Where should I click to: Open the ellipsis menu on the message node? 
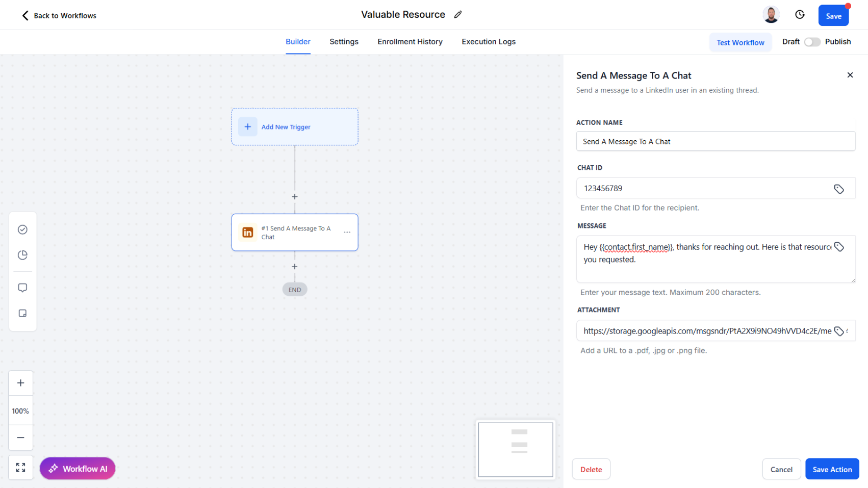(347, 232)
